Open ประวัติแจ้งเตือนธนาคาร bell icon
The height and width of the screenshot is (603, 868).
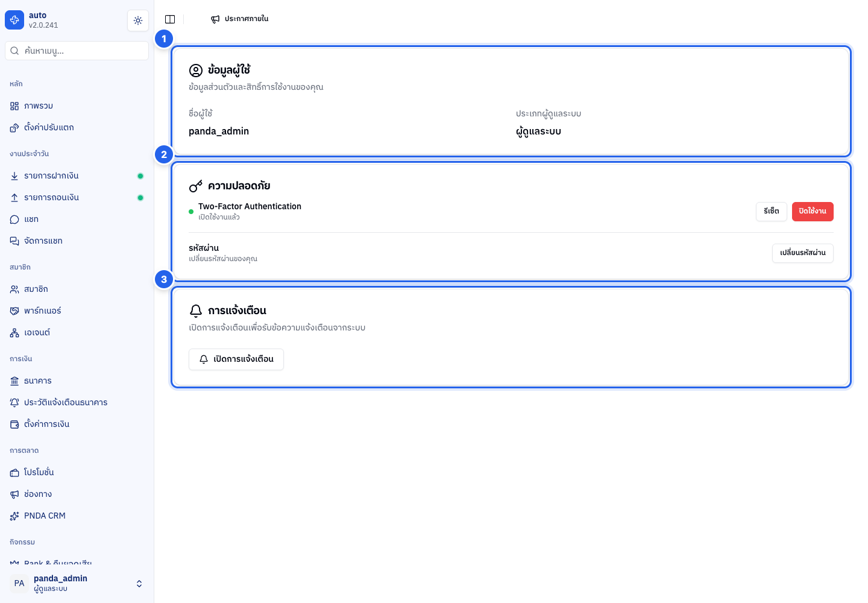tap(14, 403)
